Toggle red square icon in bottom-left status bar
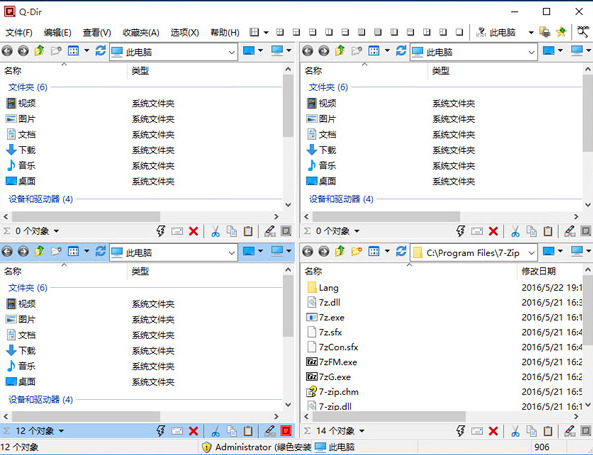The width and height of the screenshot is (593, 455). coord(286,431)
